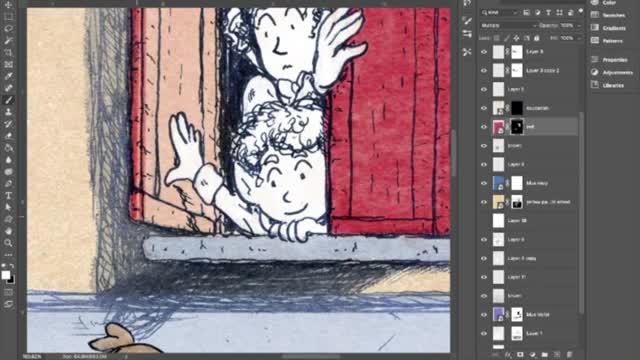Lock image pixels

507,38
